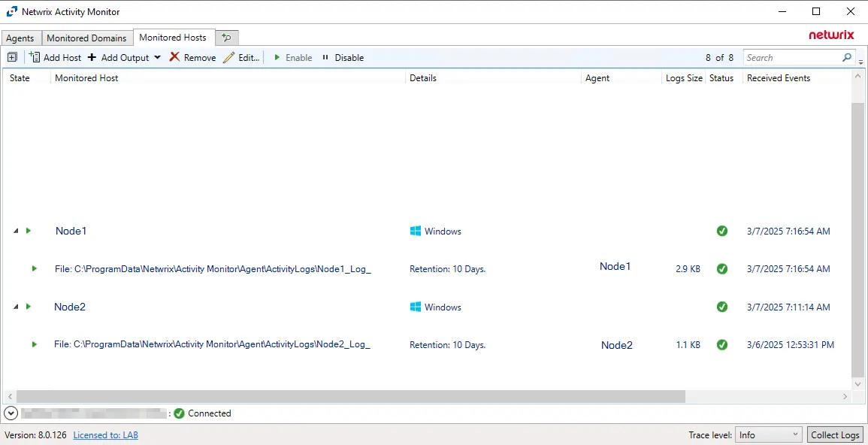The width and height of the screenshot is (868, 445).
Task: Open the Add Output dropdown arrow
Action: (x=156, y=57)
